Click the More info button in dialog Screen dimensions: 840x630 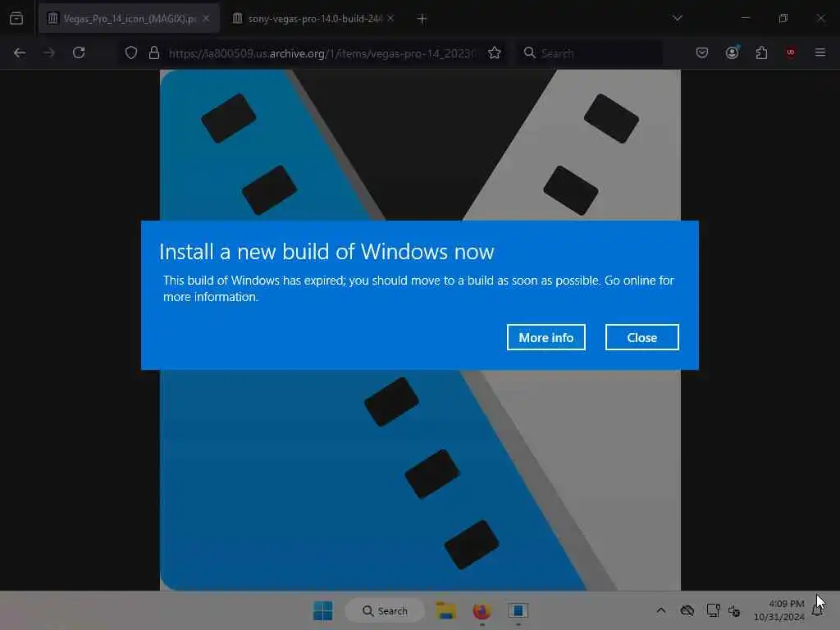click(x=546, y=337)
